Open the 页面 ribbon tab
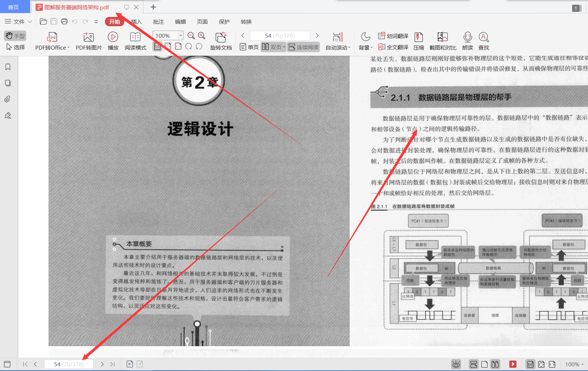Screen dimensions: 588x371 coord(202,22)
